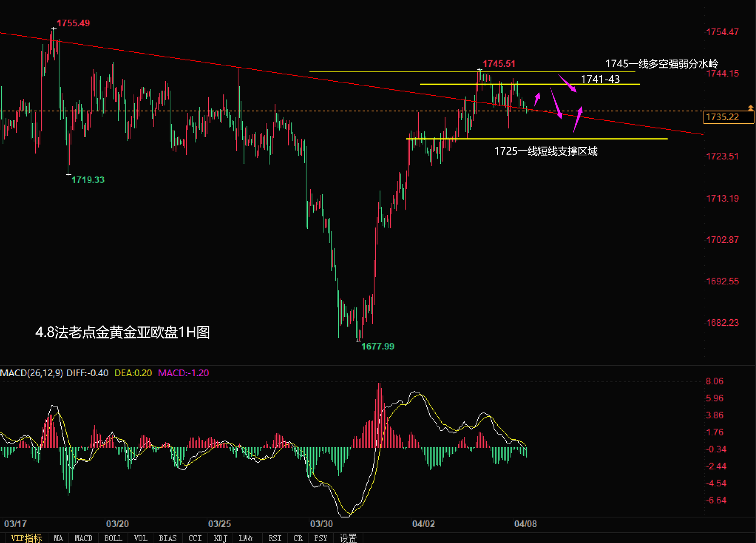Select the CR indicator tab
The height and width of the screenshot is (543, 756).
[x=298, y=538]
